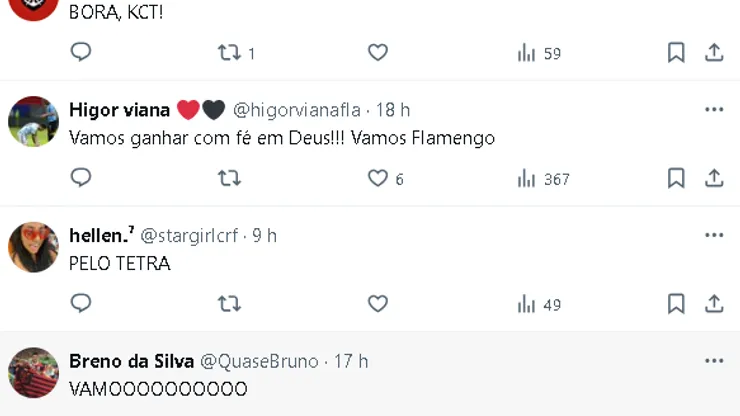
Task: Open more options on hellen's tweet
Action: 714,235
